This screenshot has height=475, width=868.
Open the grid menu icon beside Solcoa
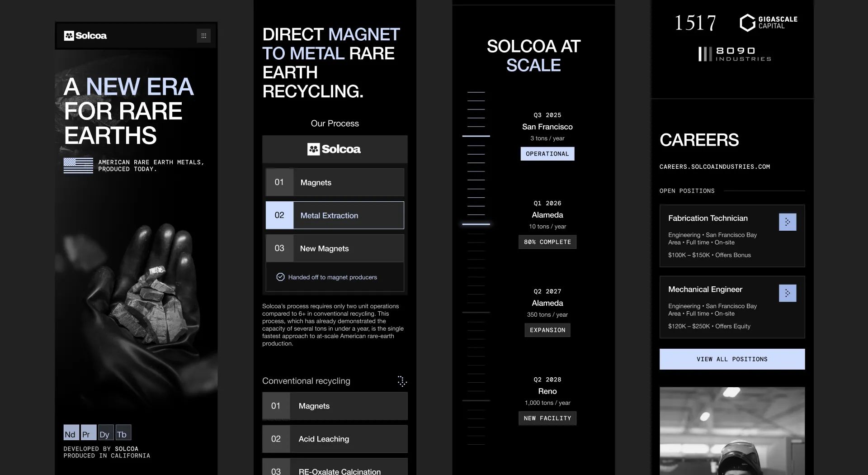[x=203, y=36]
